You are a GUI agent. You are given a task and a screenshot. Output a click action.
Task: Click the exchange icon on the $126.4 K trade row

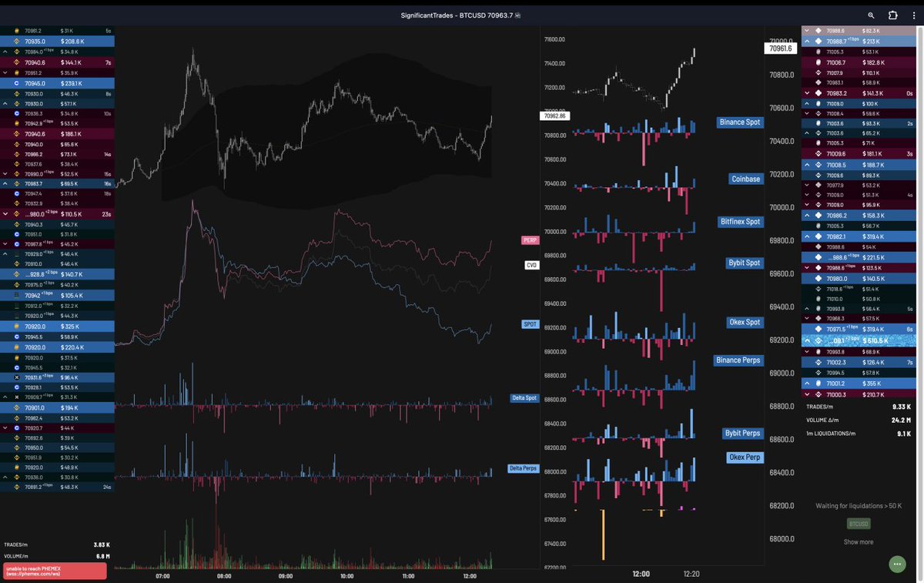pos(819,362)
